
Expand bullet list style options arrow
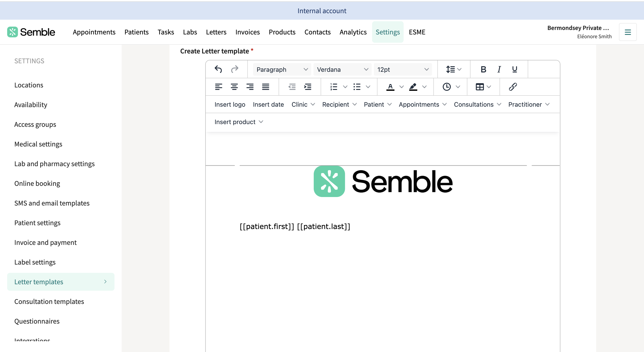pos(368,87)
